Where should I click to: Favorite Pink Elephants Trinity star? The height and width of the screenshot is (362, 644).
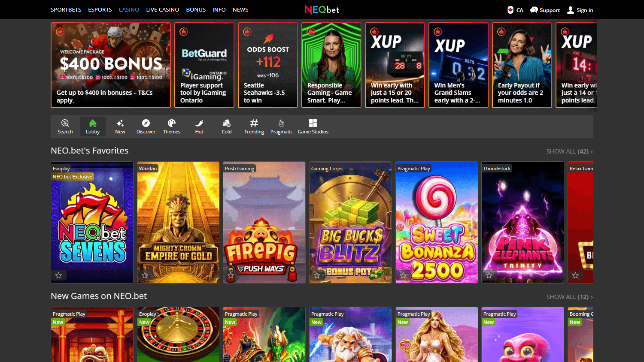point(489,275)
